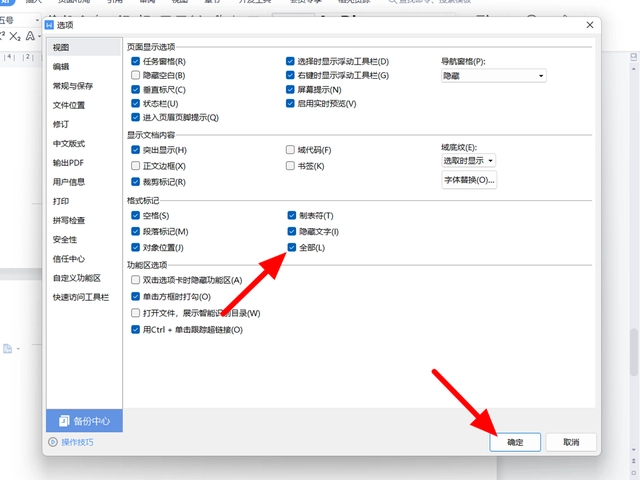Select the 自定义功能区 category

point(84,278)
